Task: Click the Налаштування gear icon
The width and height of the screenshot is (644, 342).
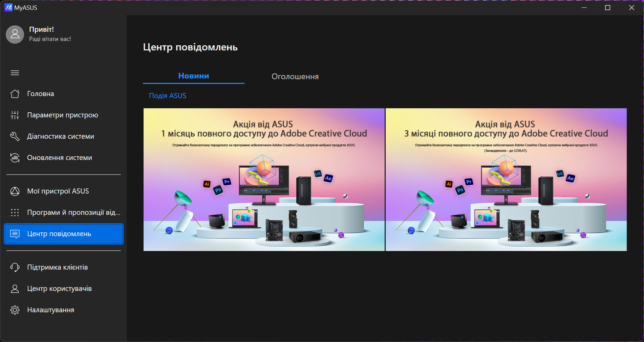Action: pos(15,310)
